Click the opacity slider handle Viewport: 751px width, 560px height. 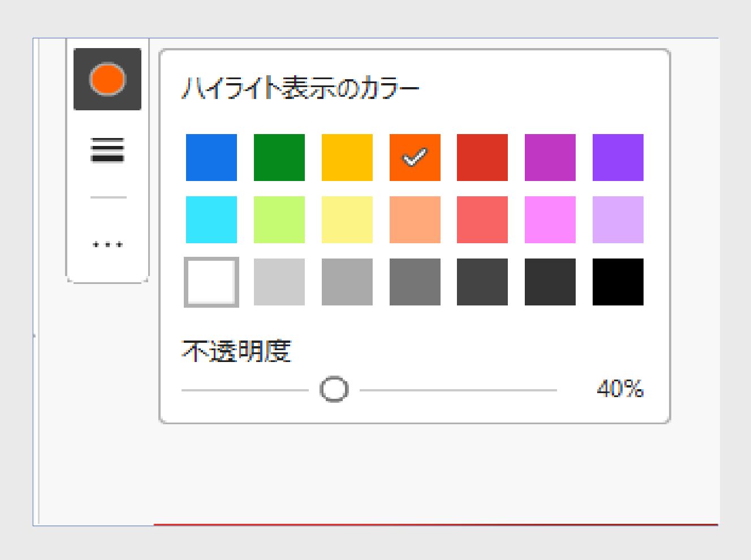tap(333, 389)
